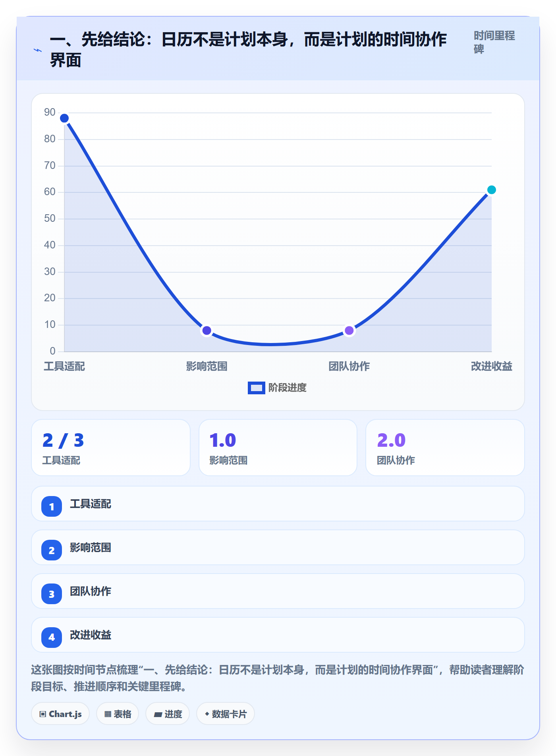Click the 时间里程碑 label in the header
The height and width of the screenshot is (756, 556).
click(494, 42)
